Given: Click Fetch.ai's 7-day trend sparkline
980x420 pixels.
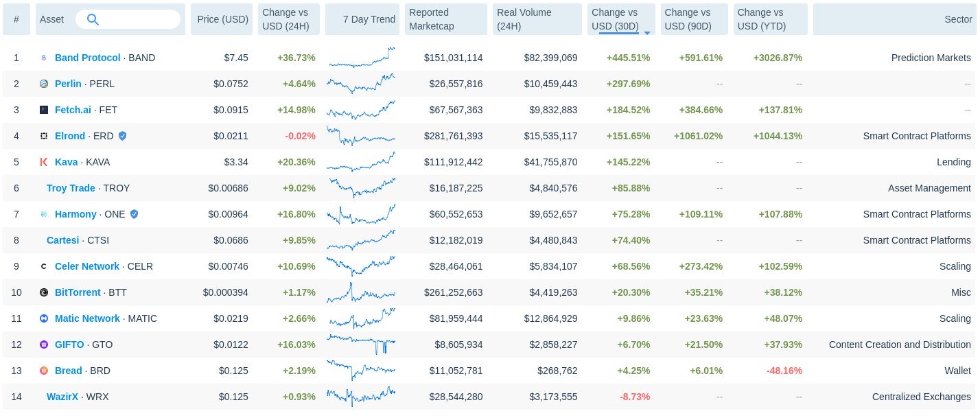Looking at the screenshot, I should (362, 110).
